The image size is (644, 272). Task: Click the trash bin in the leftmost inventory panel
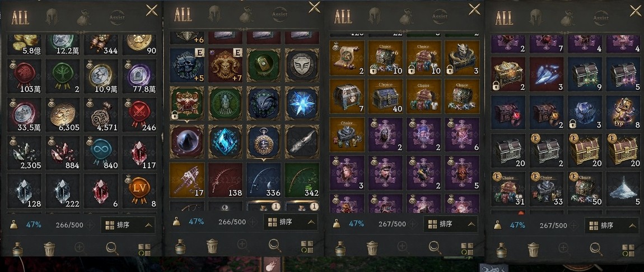49,248
